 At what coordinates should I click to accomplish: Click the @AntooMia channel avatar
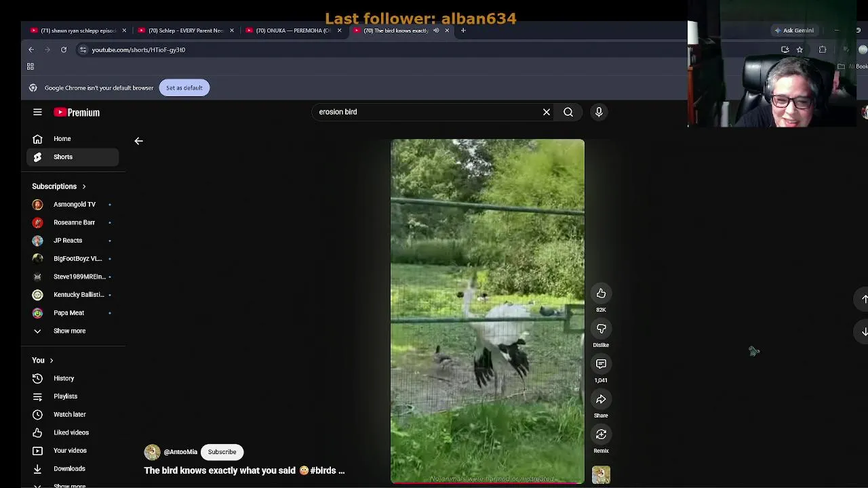coord(152,452)
